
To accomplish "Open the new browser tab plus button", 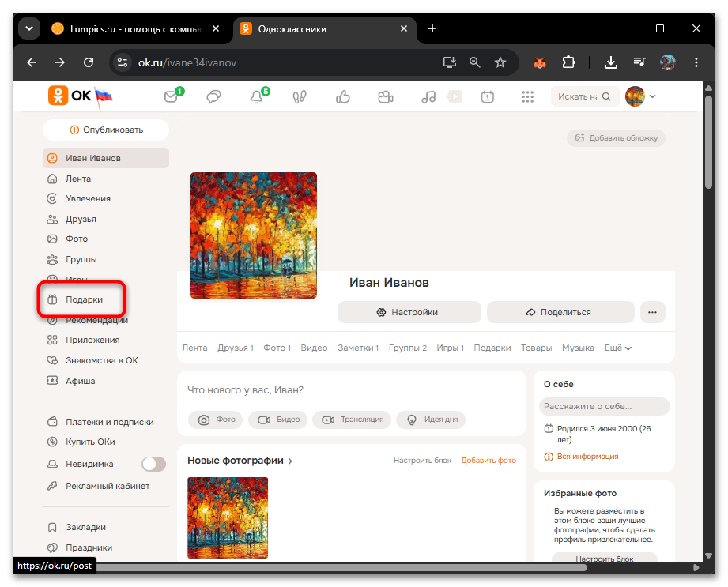I will pos(432,28).
